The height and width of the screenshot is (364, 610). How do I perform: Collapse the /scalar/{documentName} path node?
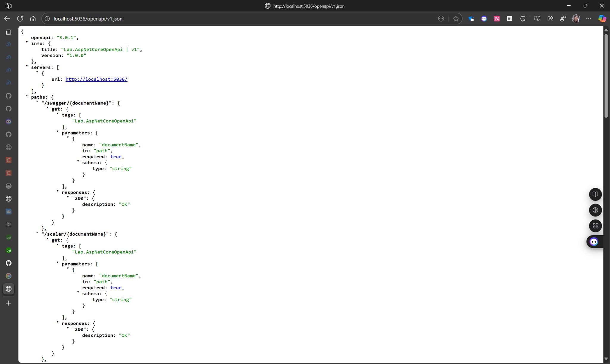(x=37, y=233)
